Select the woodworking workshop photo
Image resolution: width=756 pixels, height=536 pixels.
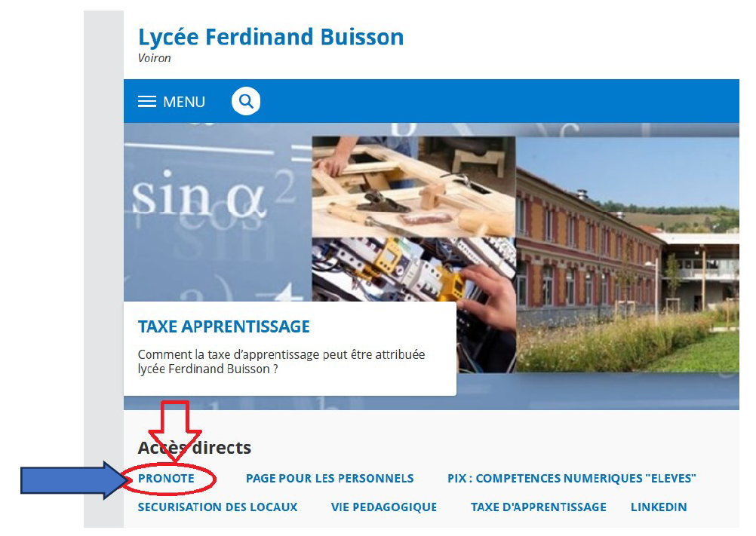413,187
